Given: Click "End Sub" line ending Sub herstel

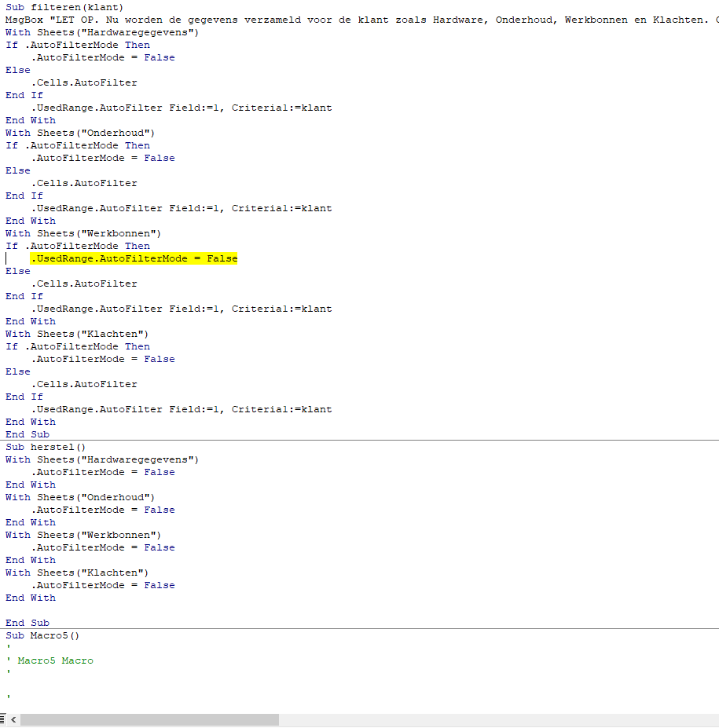Looking at the screenshot, I should click(x=28, y=623).
